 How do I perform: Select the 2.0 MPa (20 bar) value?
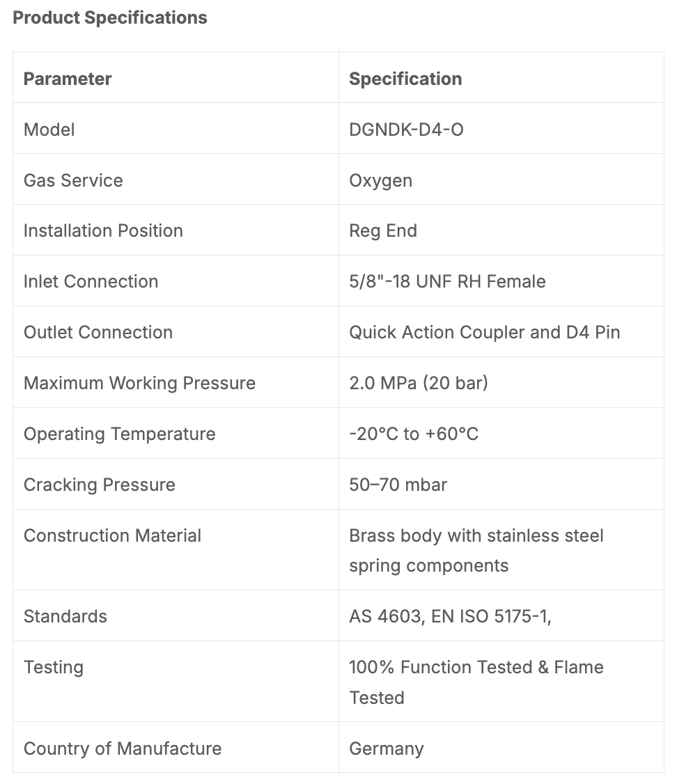[419, 383]
